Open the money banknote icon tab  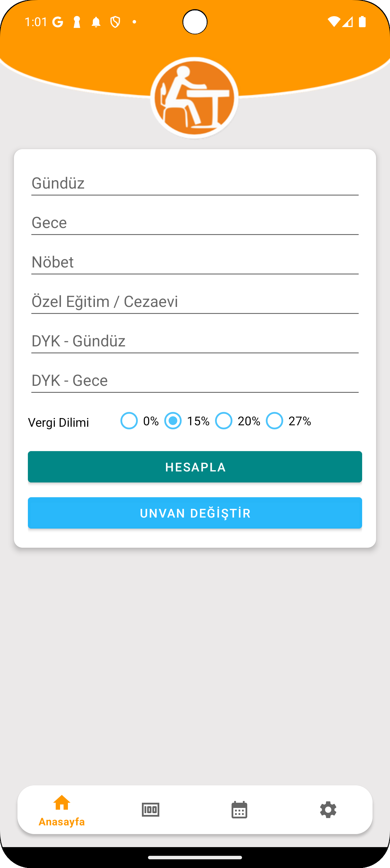click(x=150, y=810)
